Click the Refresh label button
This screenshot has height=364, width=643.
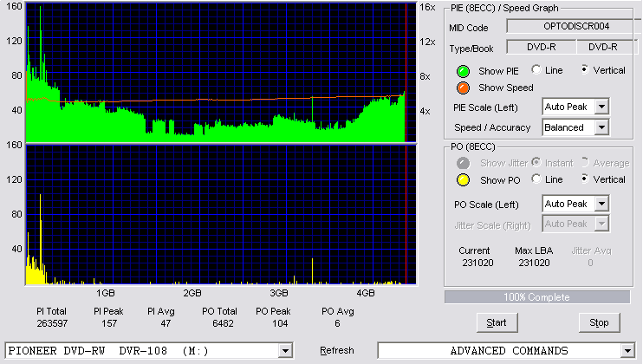click(337, 350)
